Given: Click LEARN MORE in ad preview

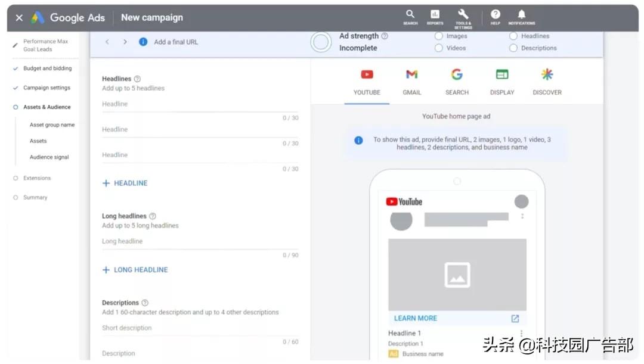Looking at the screenshot, I should click(415, 319).
